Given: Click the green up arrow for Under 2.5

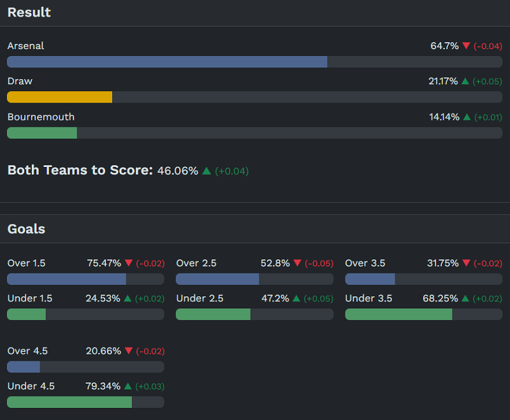Looking at the screenshot, I should [x=297, y=298].
